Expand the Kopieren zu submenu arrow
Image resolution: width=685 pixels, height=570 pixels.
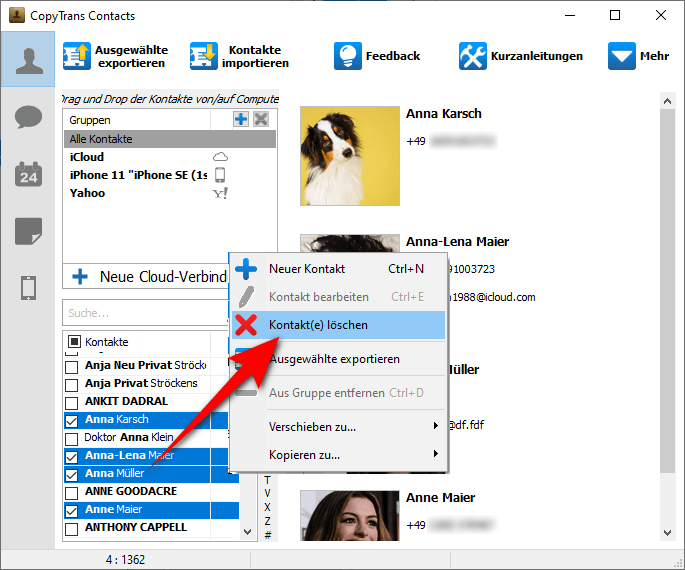(x=435, y=453)
